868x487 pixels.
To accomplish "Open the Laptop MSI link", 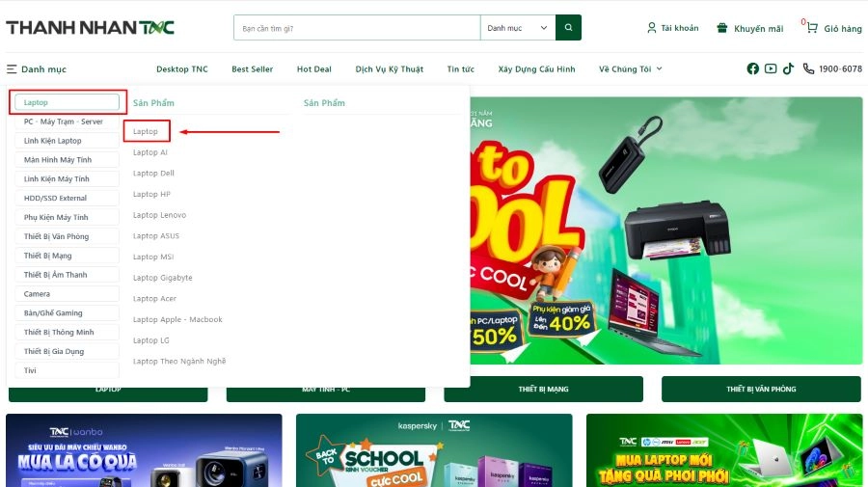I will coord(153,257).
